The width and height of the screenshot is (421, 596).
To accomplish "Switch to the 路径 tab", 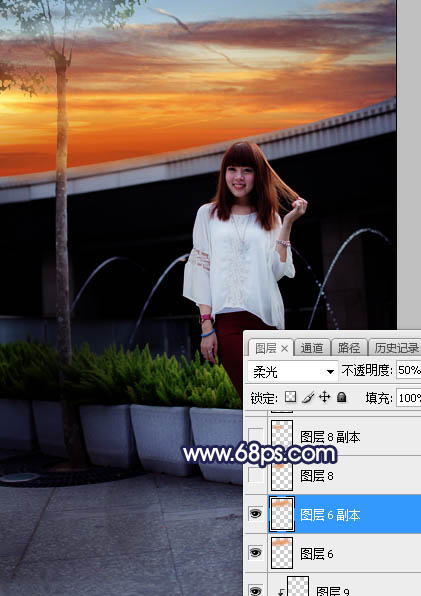I will point(348,348).
